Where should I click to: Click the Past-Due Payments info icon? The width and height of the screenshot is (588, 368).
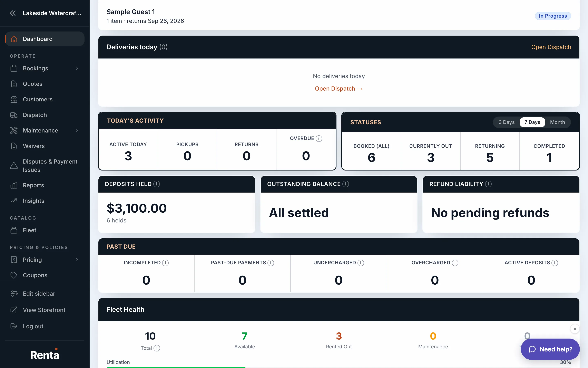click(x=271, y=263)
